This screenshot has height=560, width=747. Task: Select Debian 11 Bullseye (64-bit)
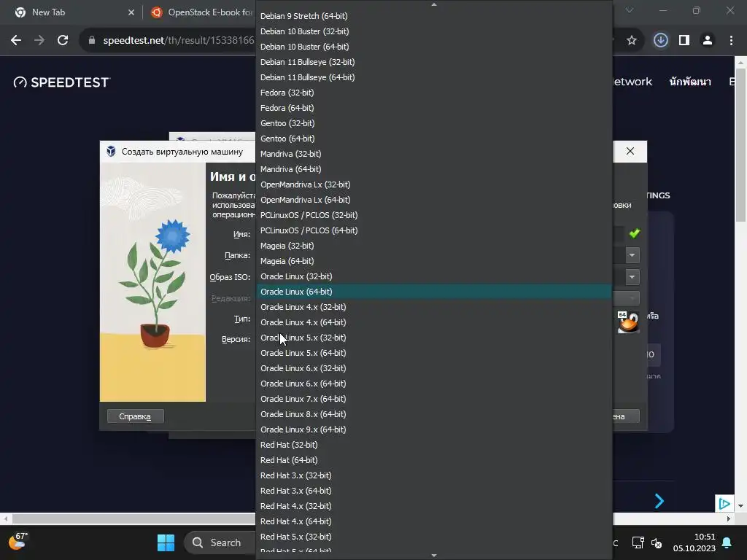[434, 77]
